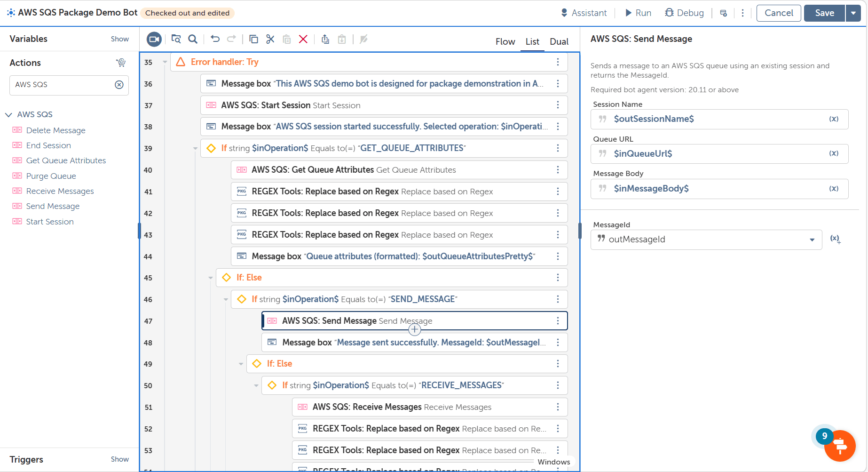Open the Save dropdown arrow

pos(853,13)
